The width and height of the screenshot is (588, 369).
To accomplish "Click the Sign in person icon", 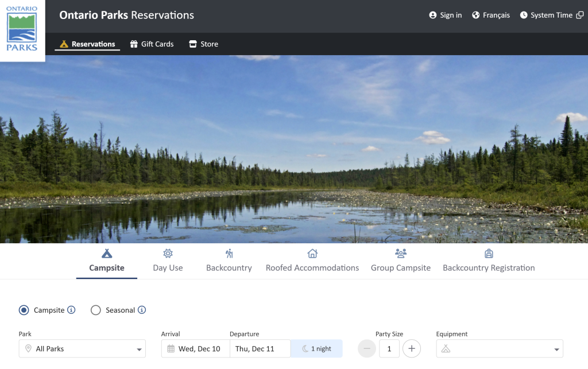I will (x=432, y=15).
